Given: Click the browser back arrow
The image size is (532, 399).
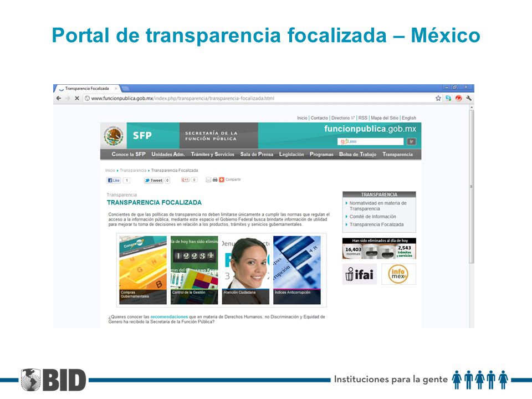Looking at the screenshot, I should (59, 99).
